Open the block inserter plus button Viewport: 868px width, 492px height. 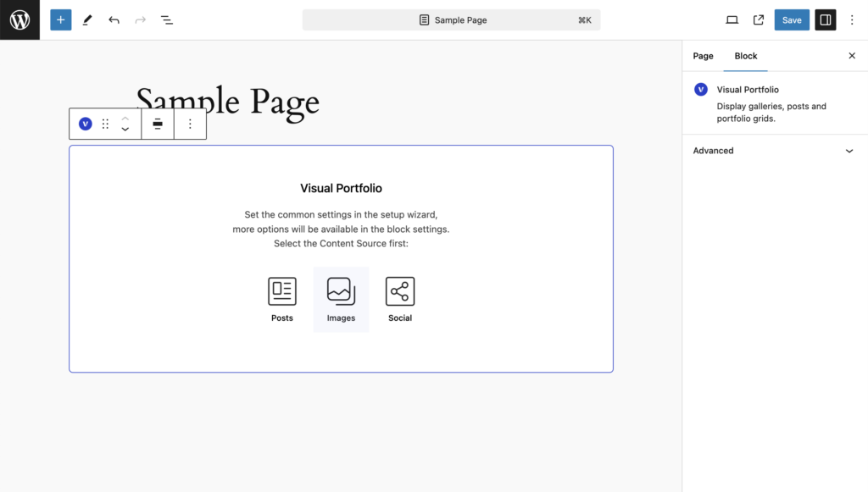click(61, 20)
